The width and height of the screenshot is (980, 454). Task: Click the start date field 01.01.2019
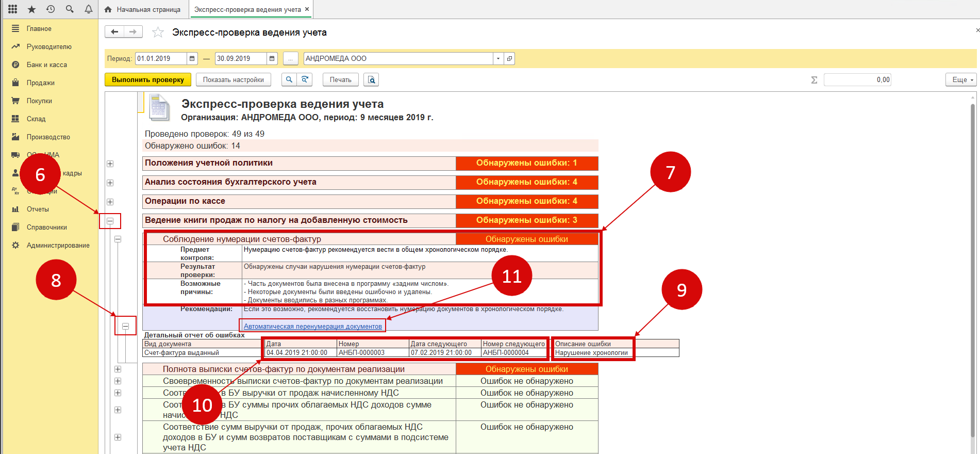coord(161,58)
